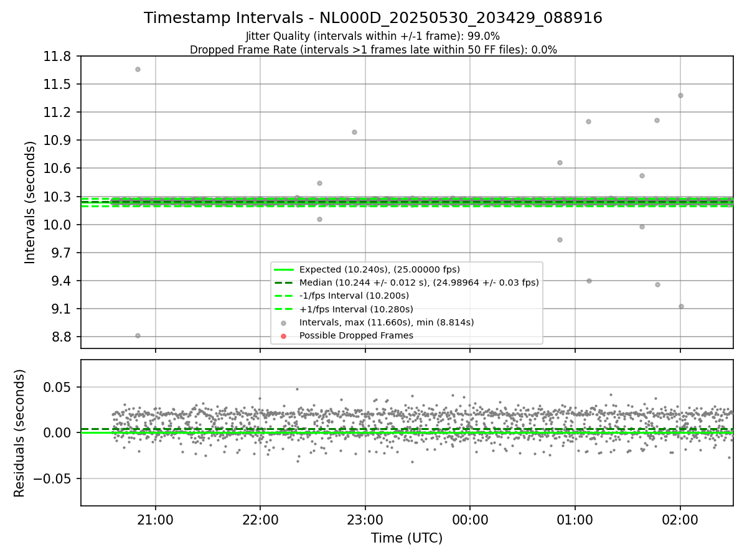Viewport: 747px width, 560px height.
Task: Select legend entry 'Intervals, max (11.660s), min (8.814s)'
Action: [x=387, y=322]
